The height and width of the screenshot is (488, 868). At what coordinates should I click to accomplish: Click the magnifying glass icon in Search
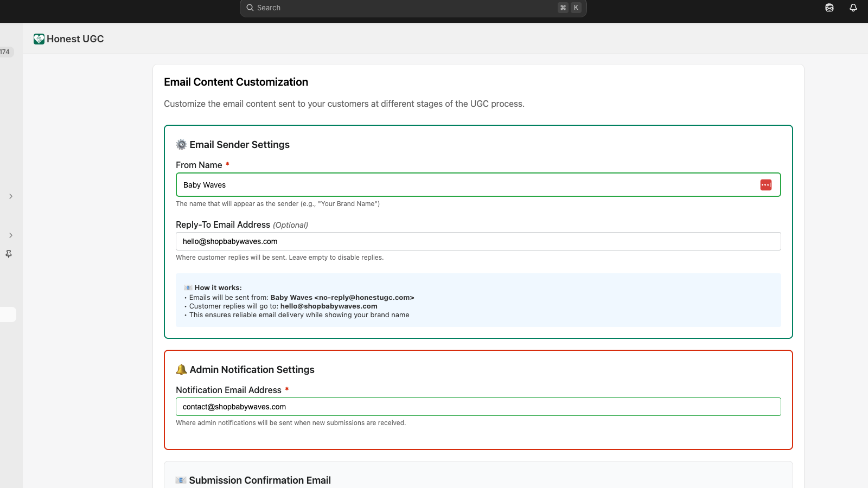pos(250,8)
